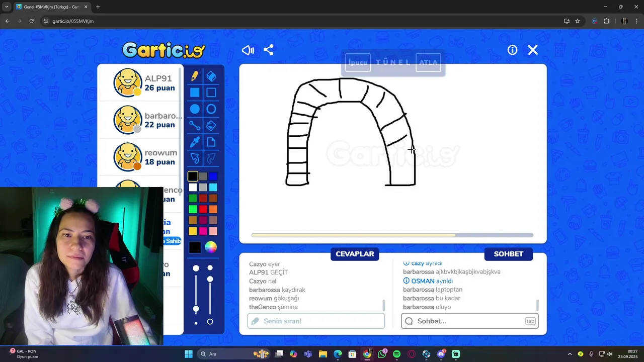This screenshot has height=362, width=644.
Task: Select the eraser tool
Action: coord(211,76)
